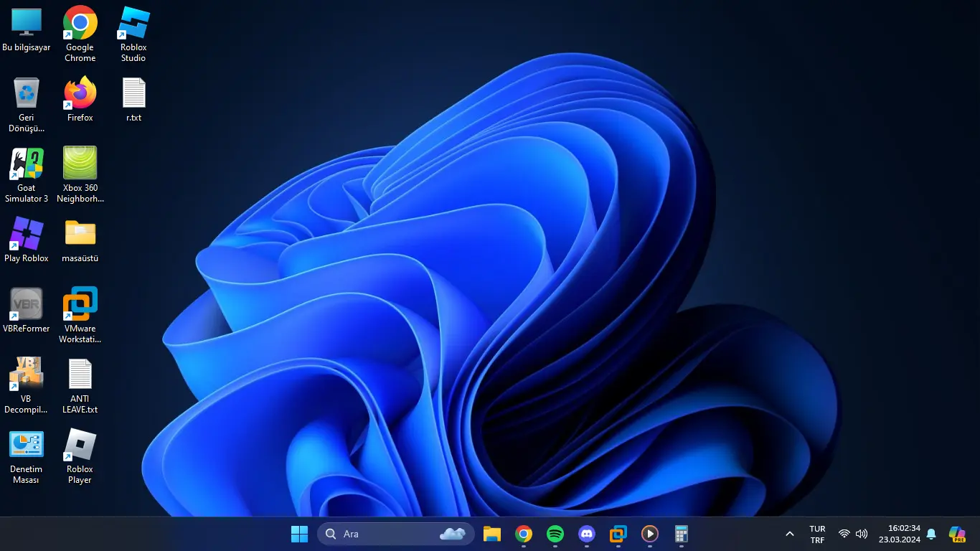Open File Explorer from the taskbar
Screen dimensions: 980x551
[x=492, y=534]
